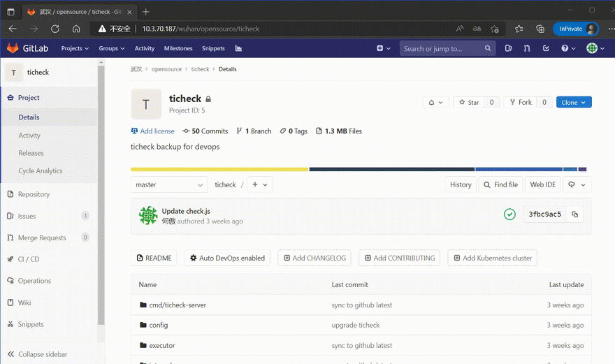Fork the ticheck project
Screen dimensions: 615x364
tap(521, 103)
